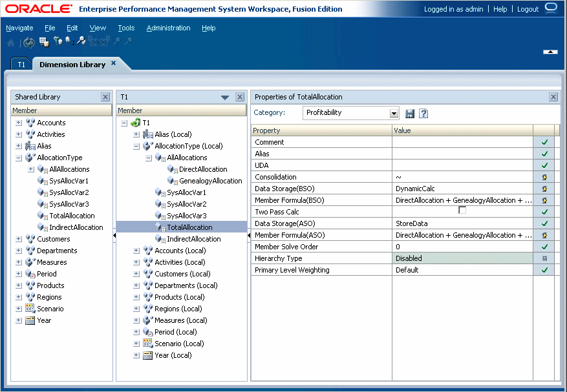Open the T1 panel dropdown arrow menu
The image size is (567, 392).
[225, 98]
